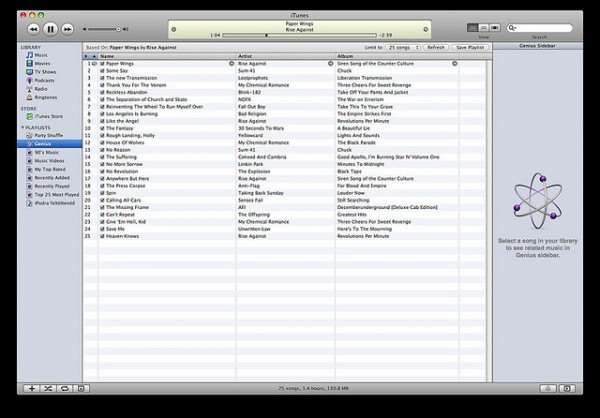Adjust the volume slider
This screenshot has height=418, width=600.
105,29
